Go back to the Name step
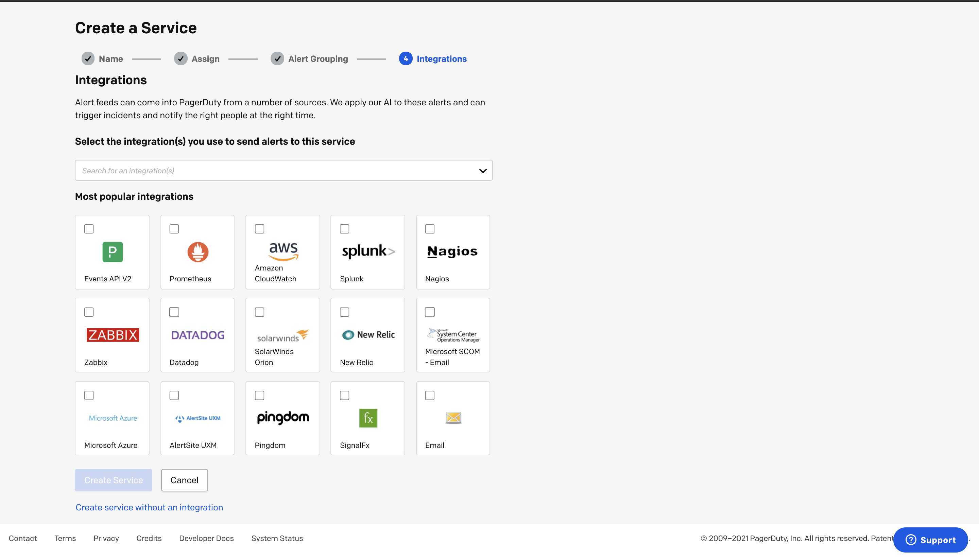Viewport: 979px width, 560px height. click(111, 59)
